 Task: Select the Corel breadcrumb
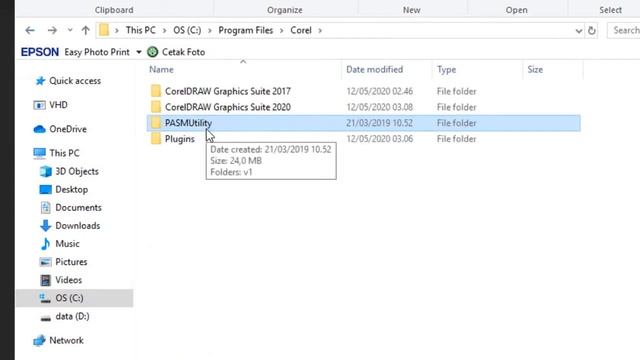pyautogui.click(x=301, y=30)
